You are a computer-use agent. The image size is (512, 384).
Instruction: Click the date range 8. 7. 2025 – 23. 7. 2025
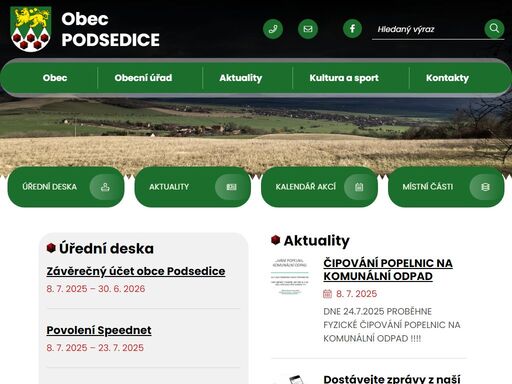pos(95,348)
